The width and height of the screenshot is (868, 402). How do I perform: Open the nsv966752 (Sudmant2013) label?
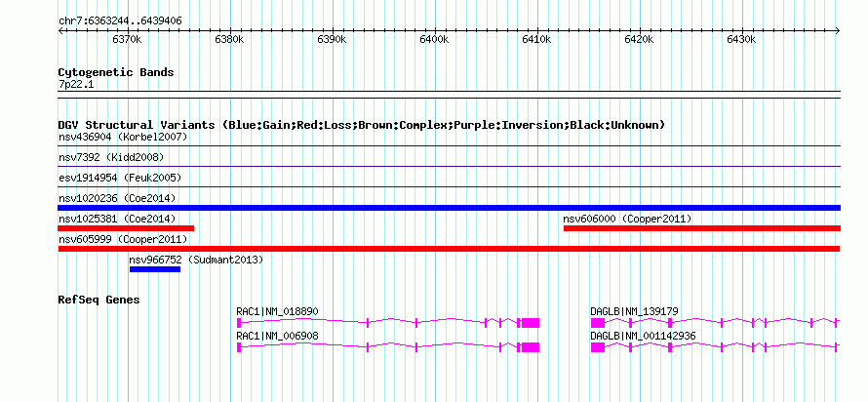tap(196, 260)
